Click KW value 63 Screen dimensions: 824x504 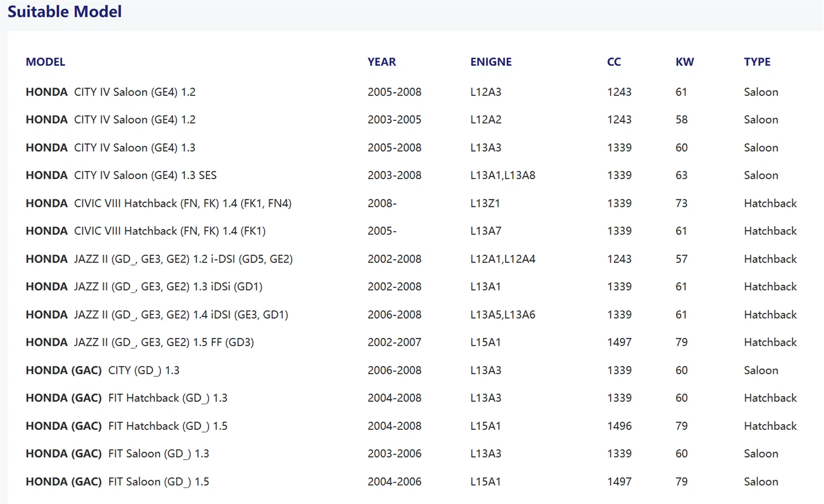click(x=681, y=176)
